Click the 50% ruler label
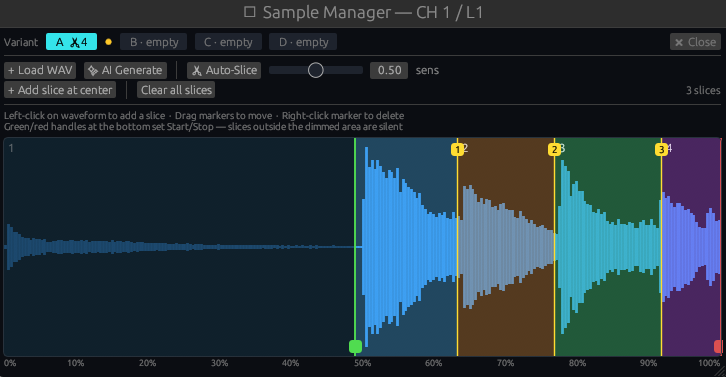726x377 pixels. pos(363,363)
